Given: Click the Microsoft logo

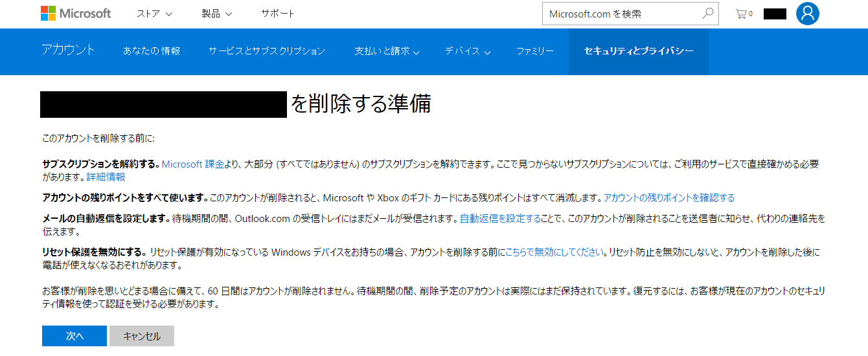Looking at the screenshot, I should [x=76, y=13].
